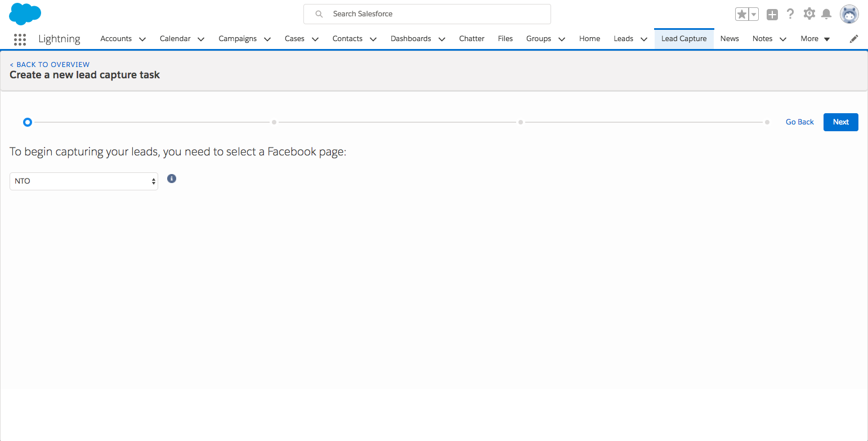Expand the Groups tab chevron

click(562, 39)
